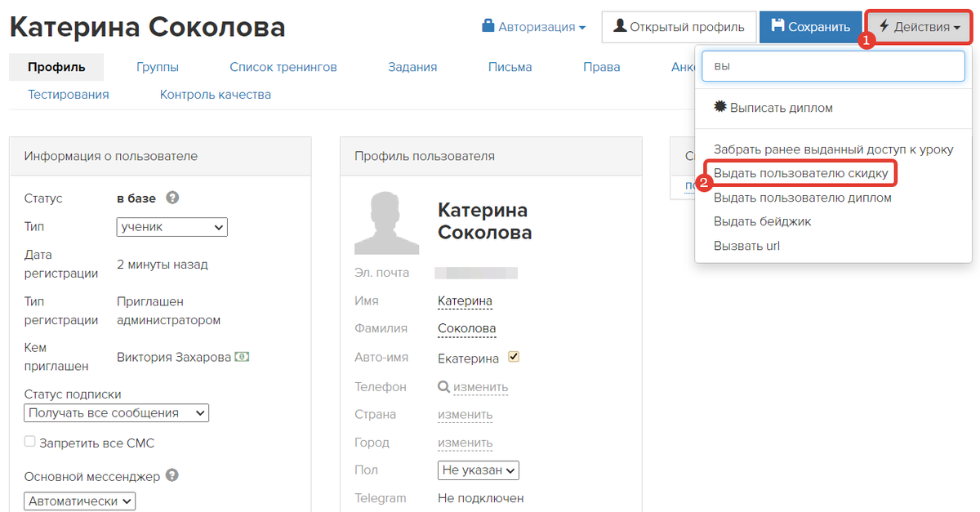
Task: Click the user avatar placeholder image
Action: click(385, 223)
